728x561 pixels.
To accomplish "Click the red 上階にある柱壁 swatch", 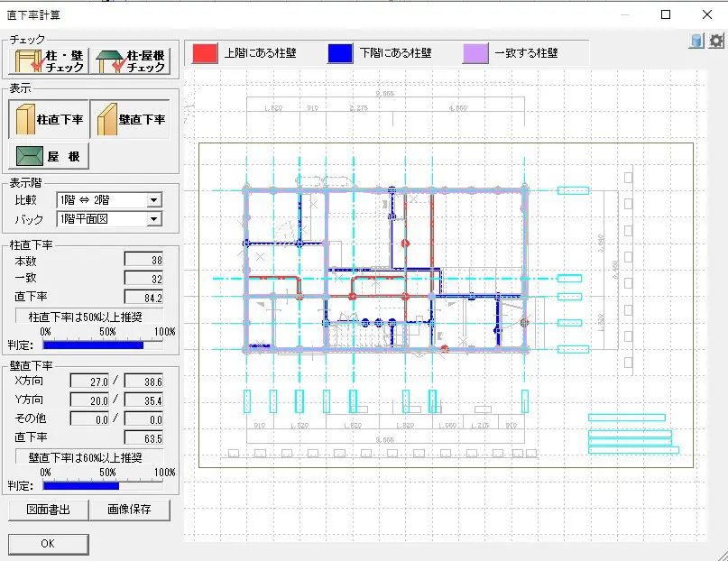I will 205,53.
